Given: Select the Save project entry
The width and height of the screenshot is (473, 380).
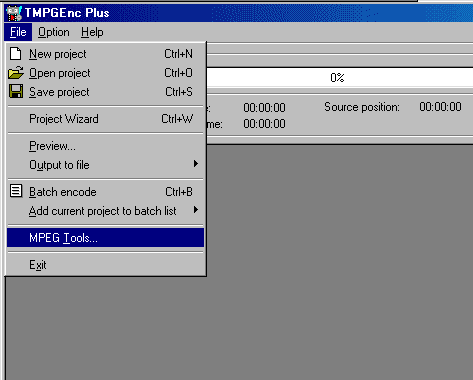Looking at the screenshot, I should point(105,92).
